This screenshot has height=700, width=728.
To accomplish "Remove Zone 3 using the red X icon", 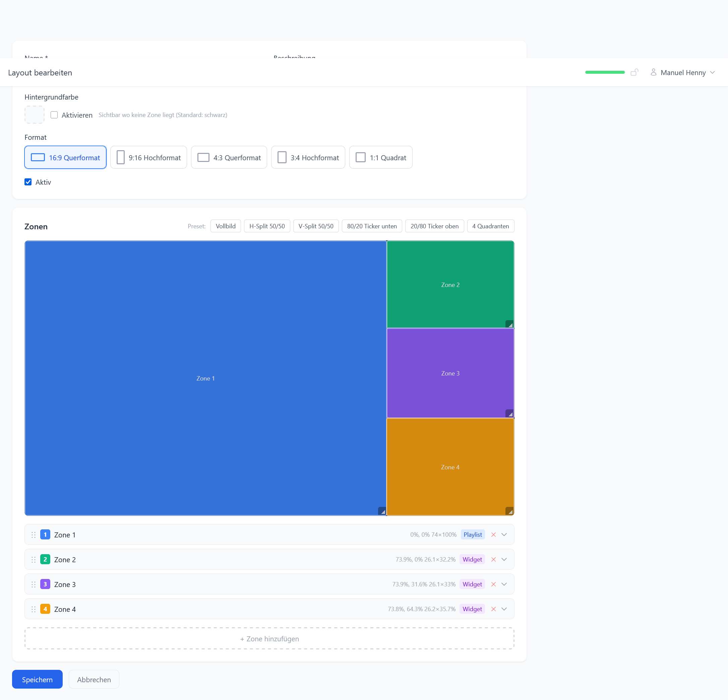I will point(493,584).
